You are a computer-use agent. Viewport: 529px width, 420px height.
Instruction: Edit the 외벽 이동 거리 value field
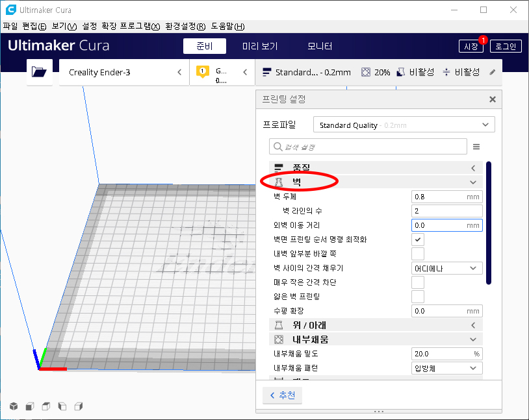click(446, 225)
